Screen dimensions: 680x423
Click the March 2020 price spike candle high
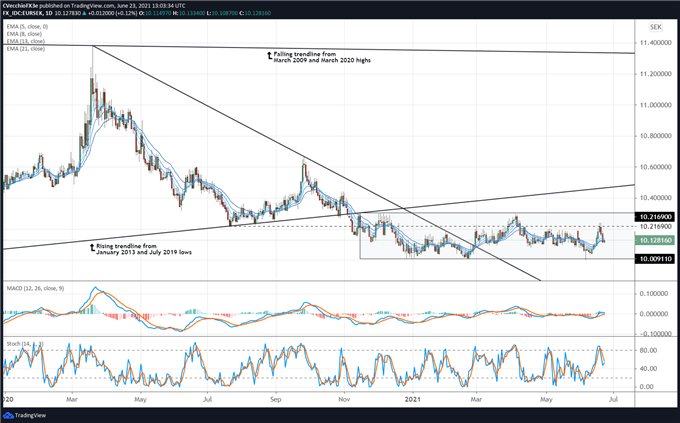[x=92, y=48]
